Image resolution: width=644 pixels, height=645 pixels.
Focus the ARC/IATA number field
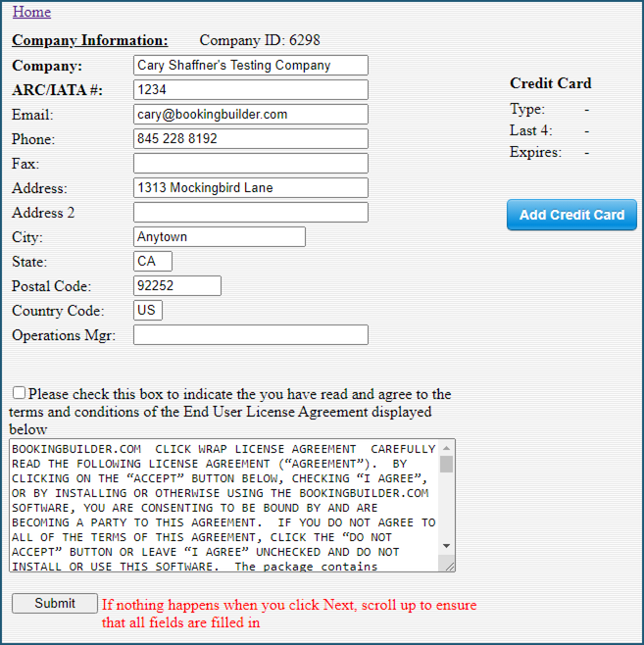[x=250, y=90]
